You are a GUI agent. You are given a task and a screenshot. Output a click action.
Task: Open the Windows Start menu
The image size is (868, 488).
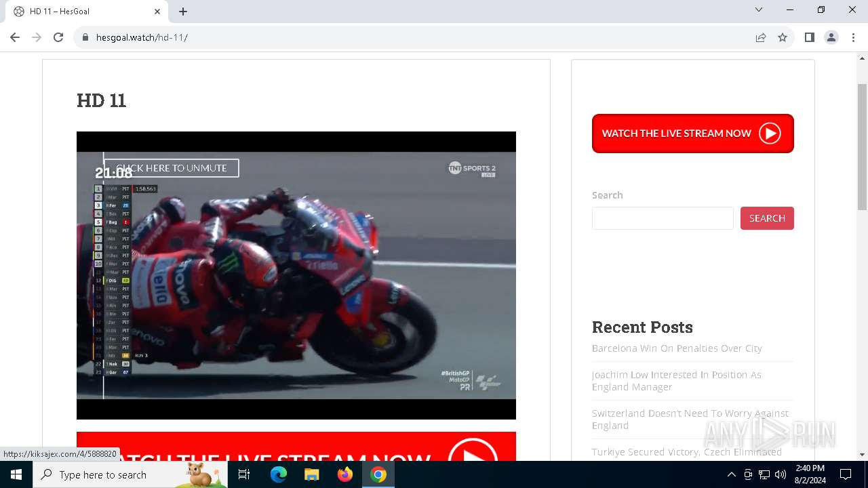(x=16, y=474)
